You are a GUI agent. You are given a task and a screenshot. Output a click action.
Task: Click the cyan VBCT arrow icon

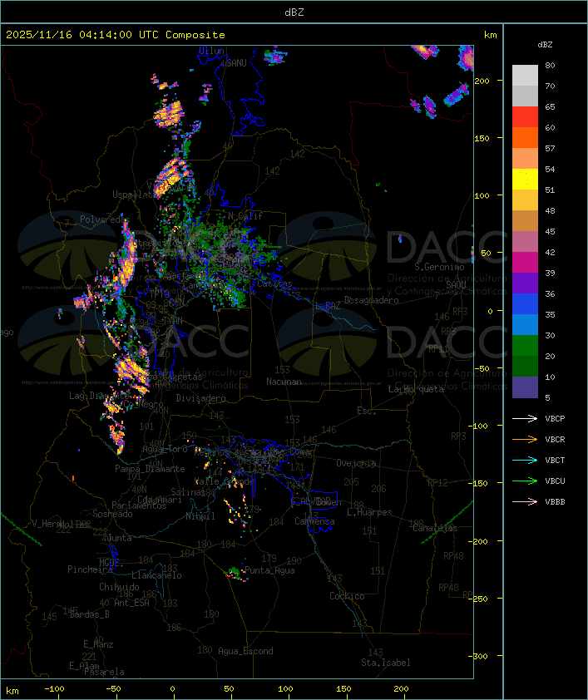click(525, 461)
